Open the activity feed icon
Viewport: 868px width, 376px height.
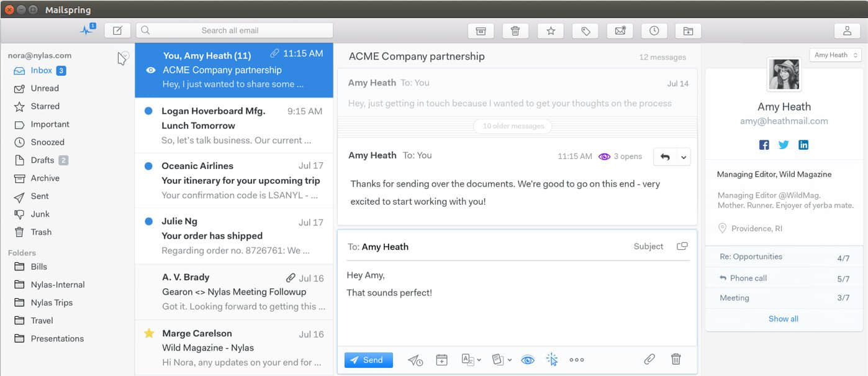pyautogui.click(x=86, y=29)
